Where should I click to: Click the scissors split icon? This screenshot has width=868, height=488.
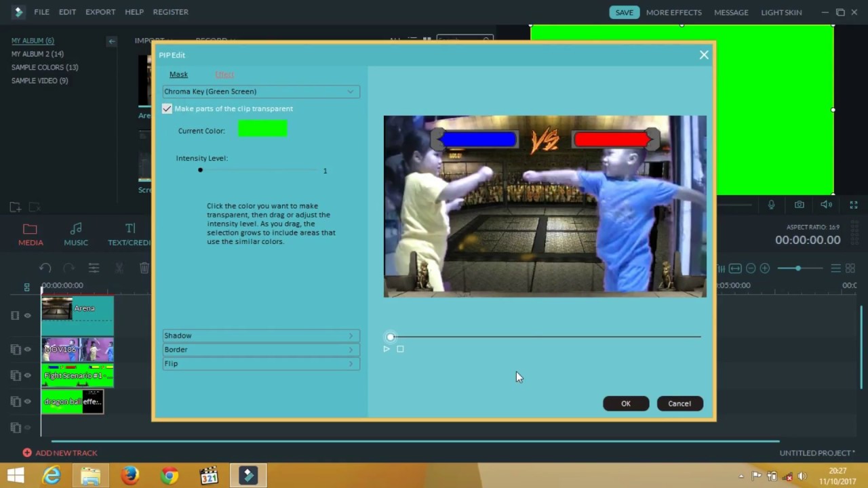coord(119,268)
